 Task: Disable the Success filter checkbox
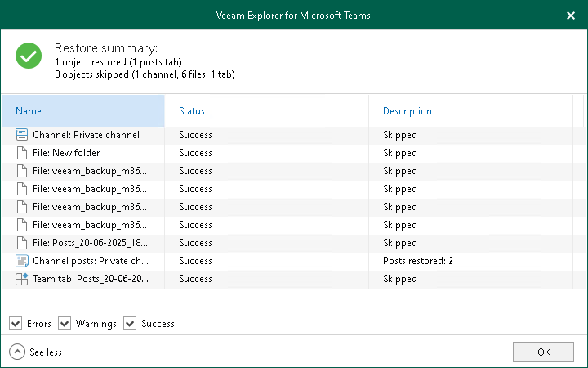tap(130, 324)
